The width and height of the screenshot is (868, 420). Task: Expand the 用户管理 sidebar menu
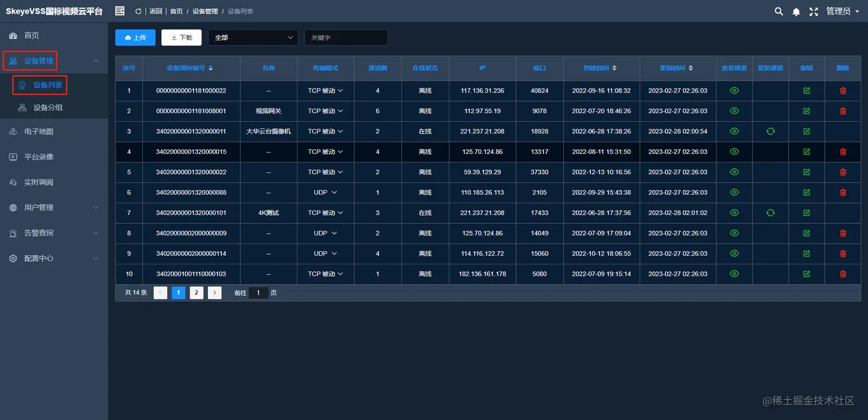[x=54, y=208]
